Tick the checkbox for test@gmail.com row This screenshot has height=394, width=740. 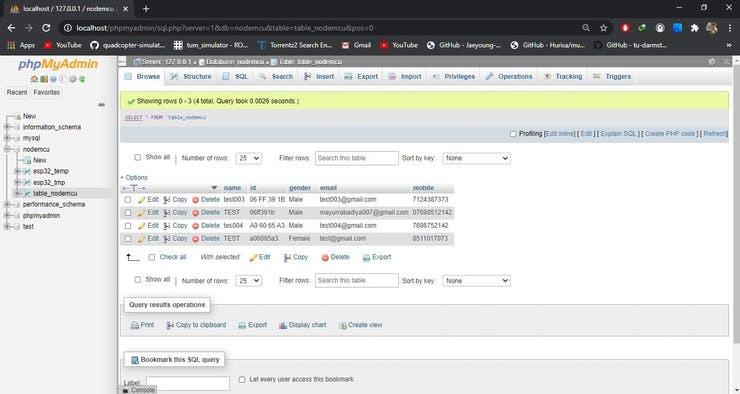[x=128, y=239]
